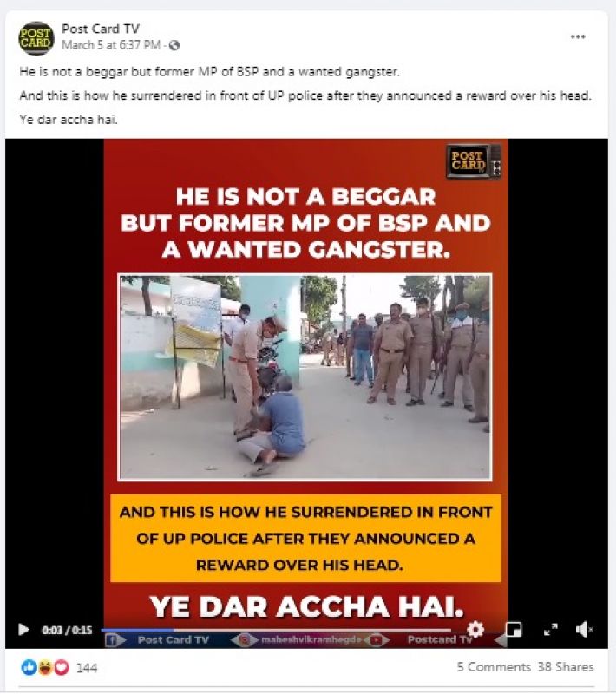View the 38 Shares list
The height and width of the screenshot is (694, 616).
click(566, 667)
